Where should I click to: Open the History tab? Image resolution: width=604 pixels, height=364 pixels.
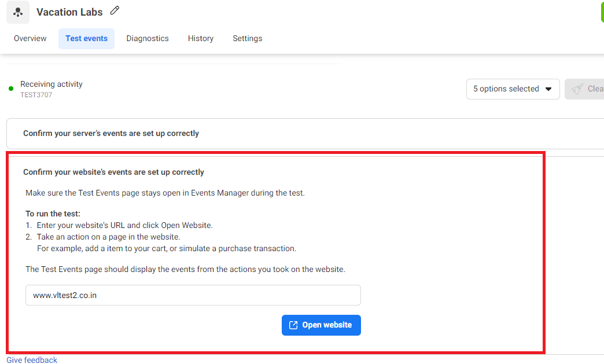tap(201, 39)
